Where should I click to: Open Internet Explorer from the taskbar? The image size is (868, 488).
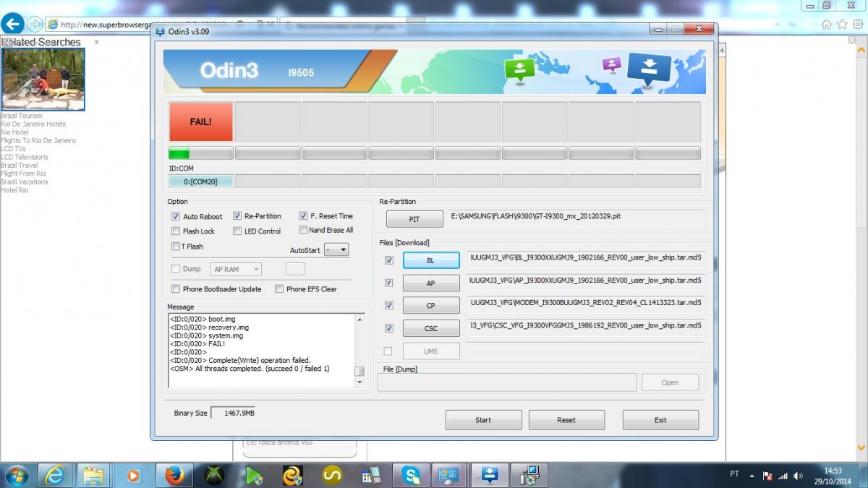click(x=55, y=475)
